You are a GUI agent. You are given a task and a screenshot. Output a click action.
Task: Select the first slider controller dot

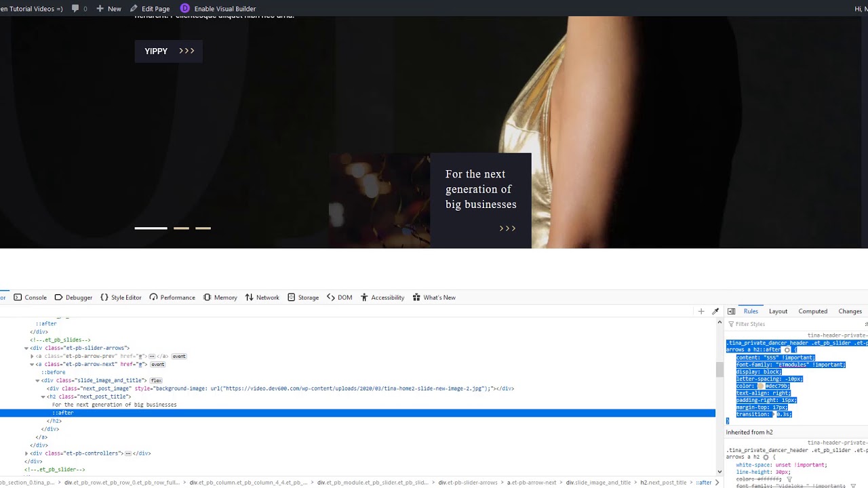151,228
